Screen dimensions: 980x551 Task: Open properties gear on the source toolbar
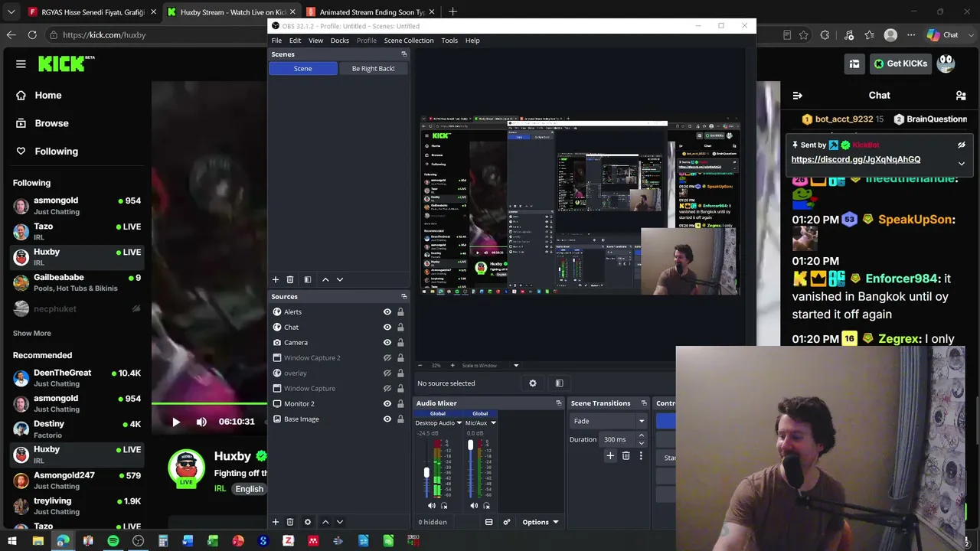(533, 383)
